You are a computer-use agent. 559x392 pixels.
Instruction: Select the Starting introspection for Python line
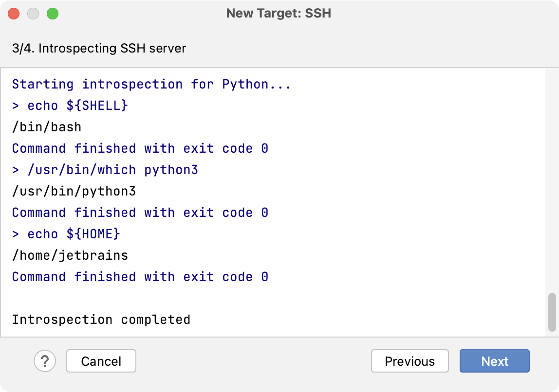[151, 84]
